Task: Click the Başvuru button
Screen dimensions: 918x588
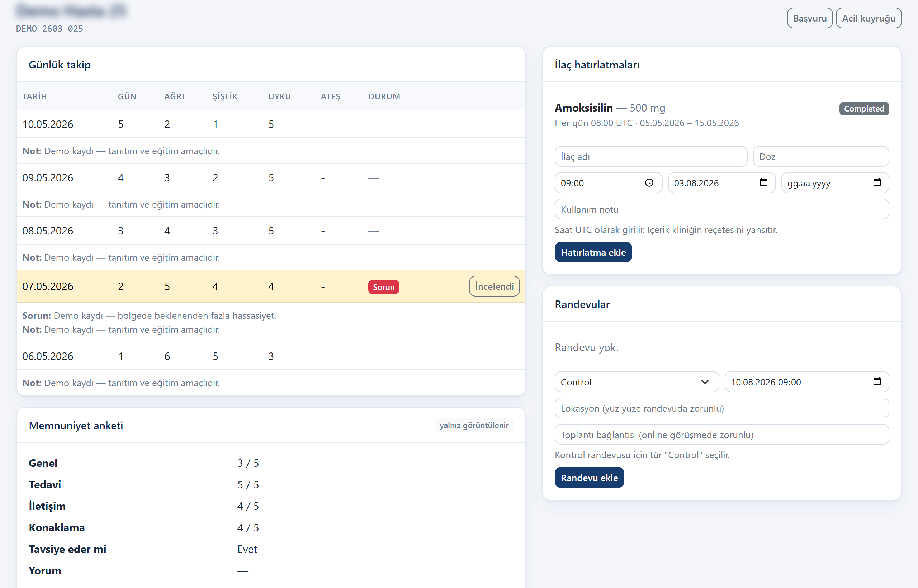Action: pos(810,18)
